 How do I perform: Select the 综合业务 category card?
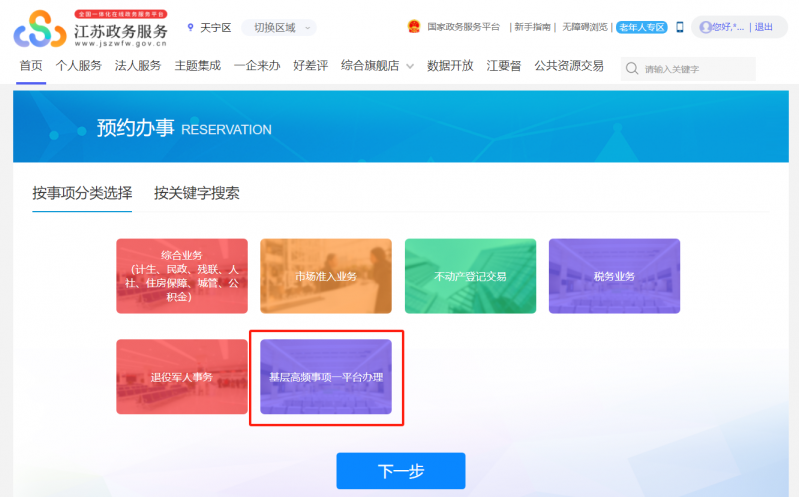(x=182, y=276)
